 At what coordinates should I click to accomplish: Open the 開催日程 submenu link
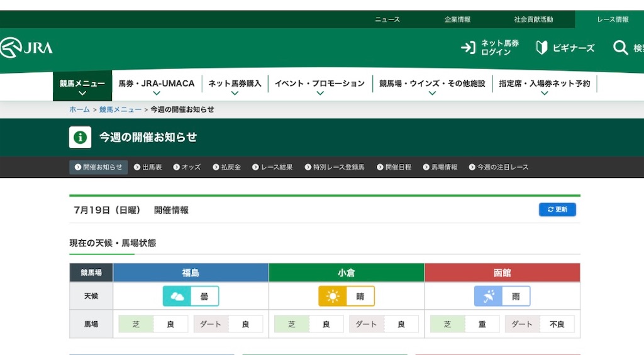[398, 167]
